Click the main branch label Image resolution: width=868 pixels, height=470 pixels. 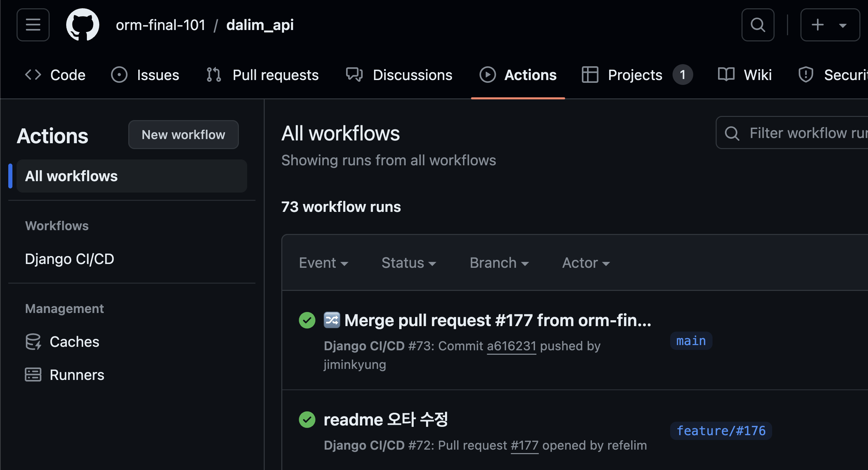pos(691,341)
